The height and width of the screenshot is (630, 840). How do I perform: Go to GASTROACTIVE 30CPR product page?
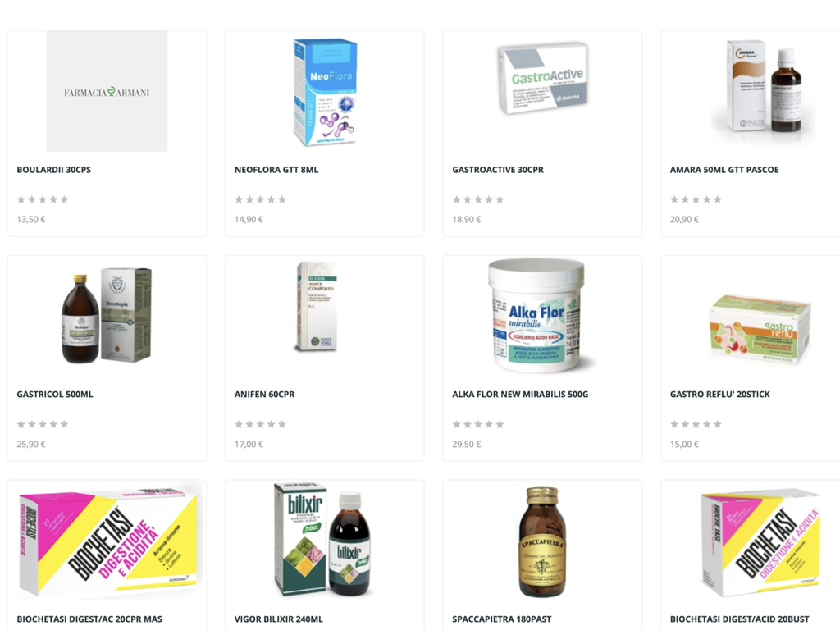coord(498,170)
